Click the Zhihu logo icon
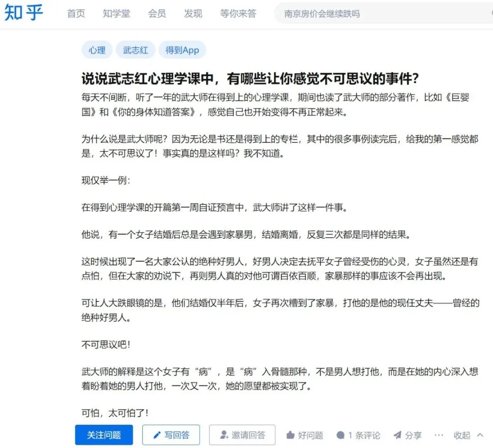 click(23, 13)
